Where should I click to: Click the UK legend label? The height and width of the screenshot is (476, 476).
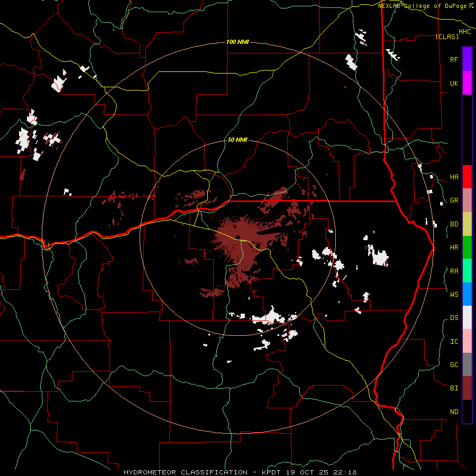pyautogui.click(x=454, y=83)
